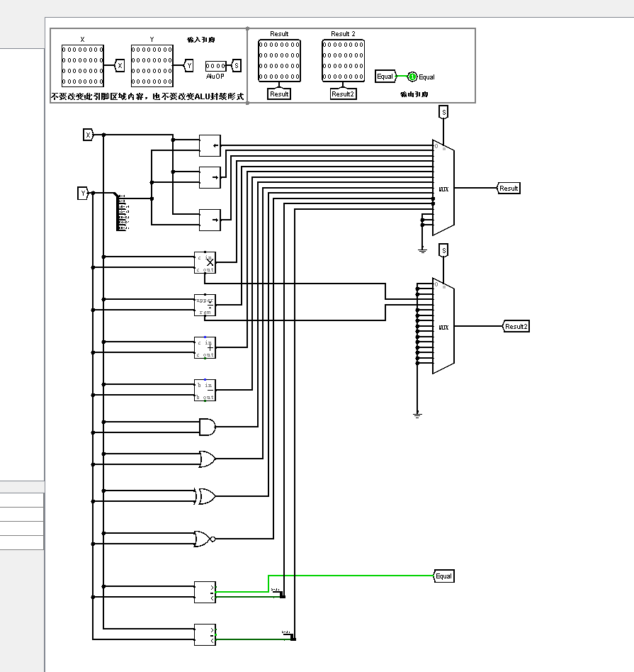Screen dimensions: 634x672
Task: Click the green Equal output pin indicator
Action: pos(412,77)
